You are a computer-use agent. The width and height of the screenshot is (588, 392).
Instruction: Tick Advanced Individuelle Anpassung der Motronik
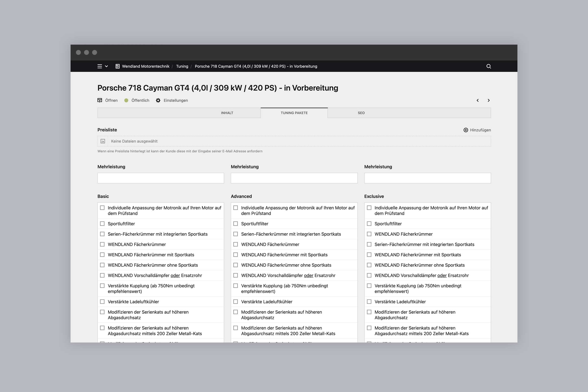click(x=235, y=208)
